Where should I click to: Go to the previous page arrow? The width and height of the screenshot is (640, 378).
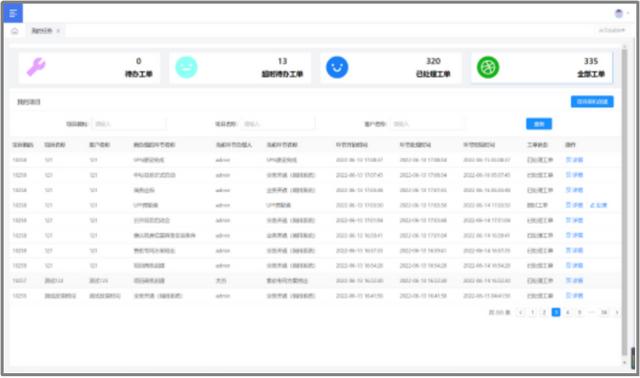520,313
